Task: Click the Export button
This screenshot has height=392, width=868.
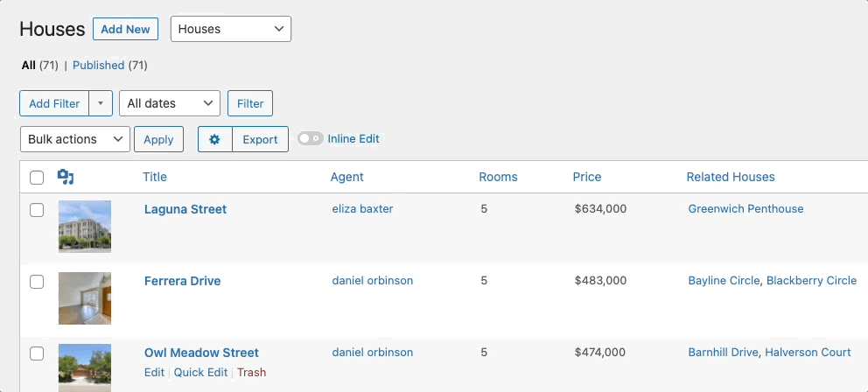Action: click(260, 139)
